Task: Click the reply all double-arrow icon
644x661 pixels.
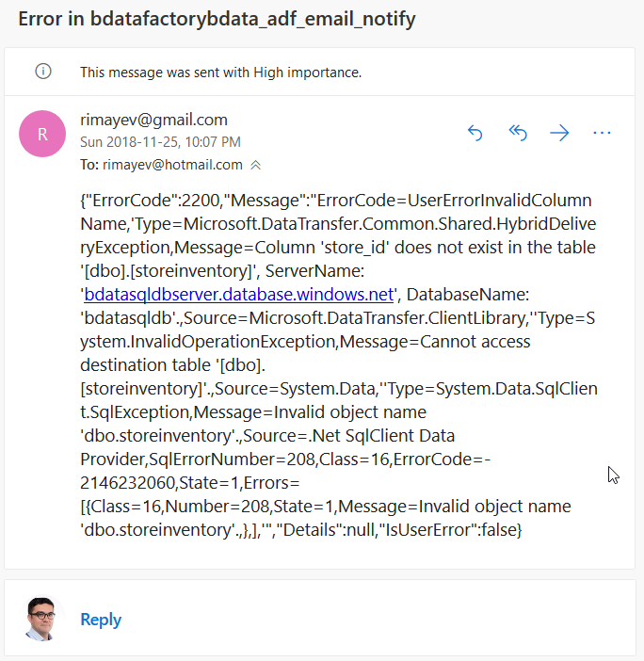Action: click(x=518, y=134)
